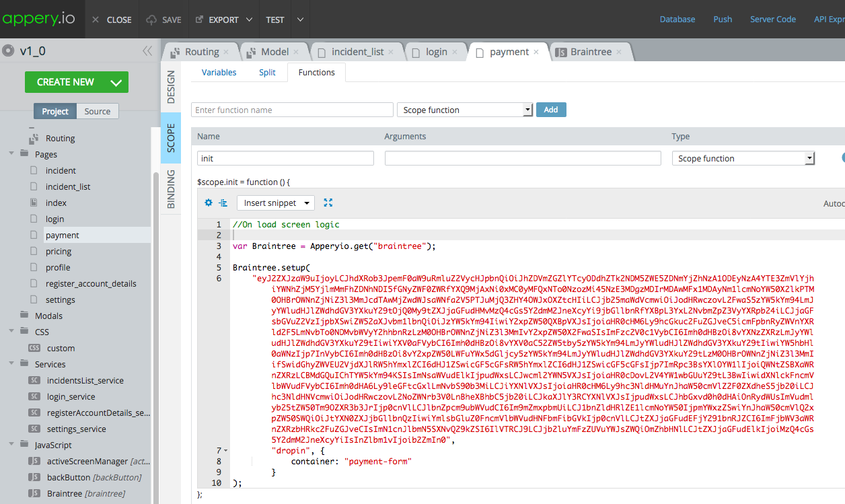Click the backButton JS icon
Viewport: 845px width, 504px height.
pos(34,477)
